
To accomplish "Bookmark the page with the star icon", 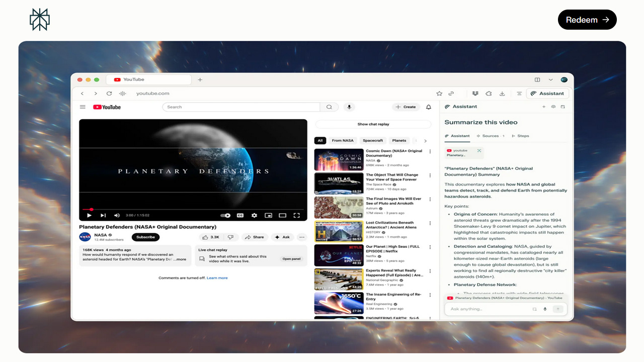I will (439, 94).
